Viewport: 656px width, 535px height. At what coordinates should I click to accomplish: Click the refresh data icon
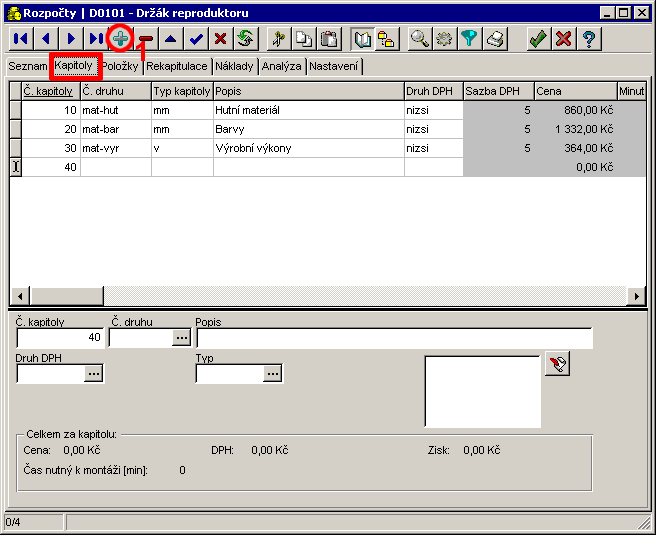pos(245,39)
